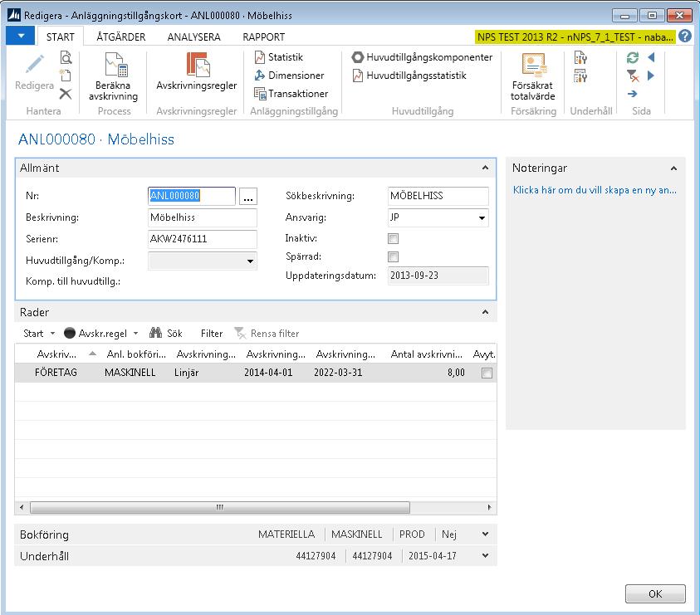Image resolution: width=700 pixels, height=615 pixels.
Task: Open Transaktioner
Action: coord(291,93)
